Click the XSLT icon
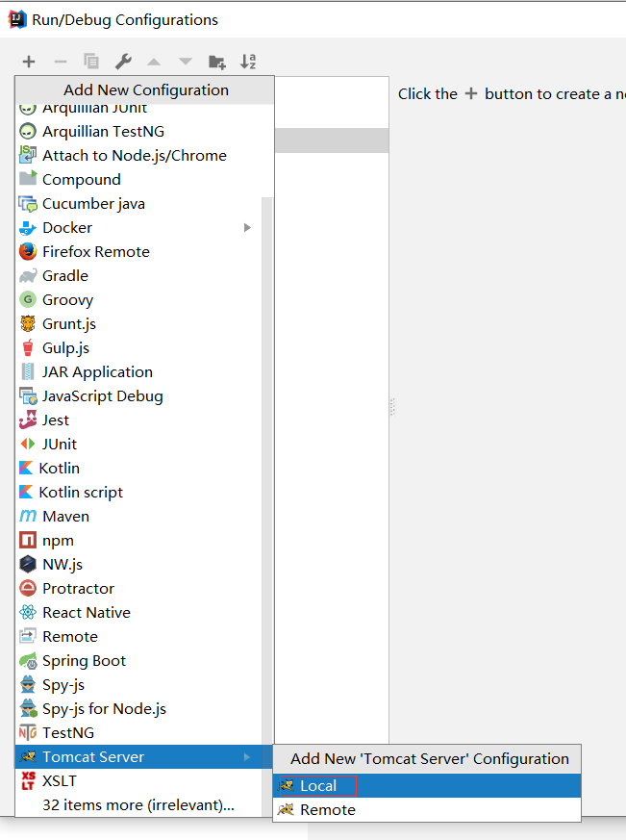Screen dimensions: 626x840 point(28,781)
